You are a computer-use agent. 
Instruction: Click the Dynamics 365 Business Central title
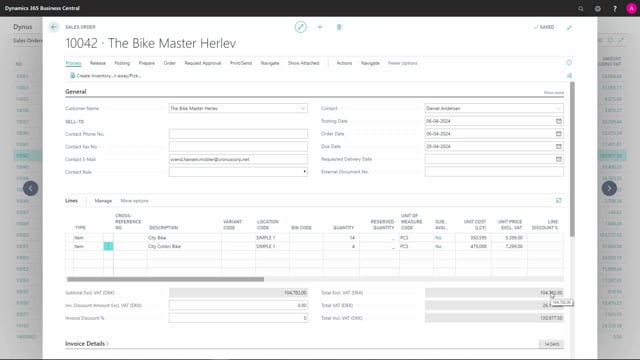point(42,8)
